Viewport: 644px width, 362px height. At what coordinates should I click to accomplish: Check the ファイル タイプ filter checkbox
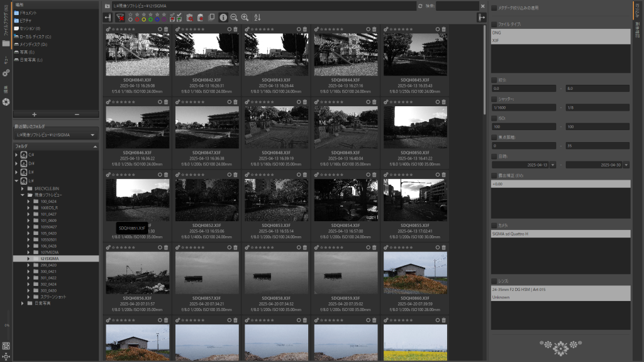pos(494,25)
